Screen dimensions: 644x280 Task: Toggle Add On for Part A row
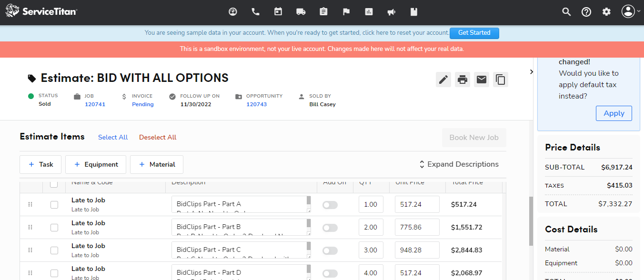tap(330, 205)
